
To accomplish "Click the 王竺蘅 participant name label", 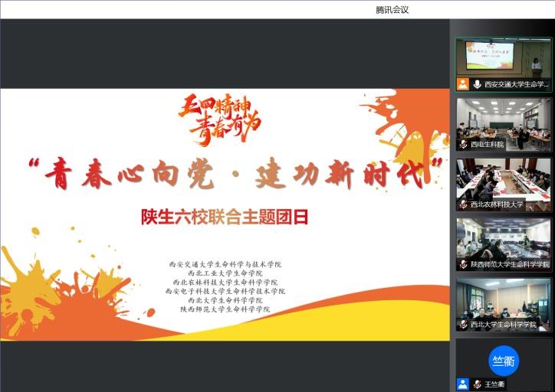I will pos(494,384).
